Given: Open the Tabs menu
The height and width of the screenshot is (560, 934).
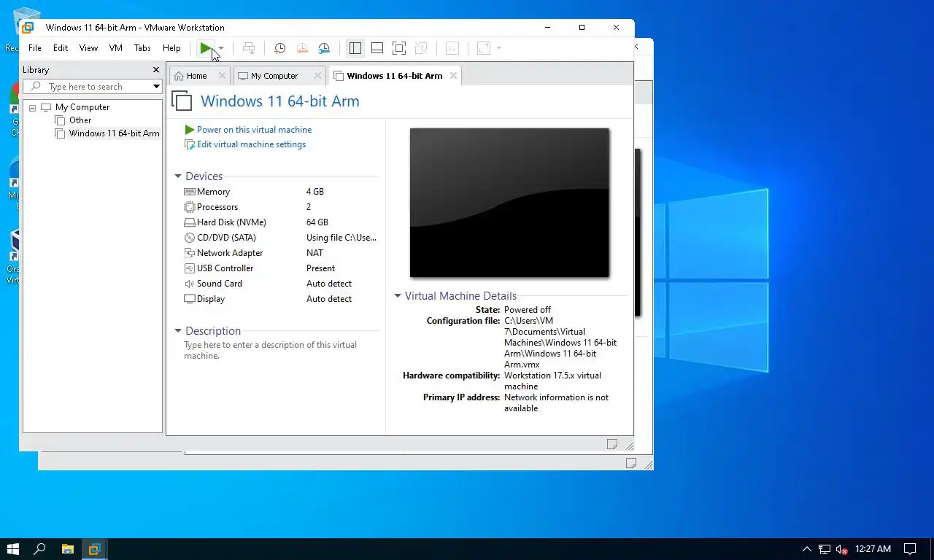Looking at the screenshot, I should point(142,48).
